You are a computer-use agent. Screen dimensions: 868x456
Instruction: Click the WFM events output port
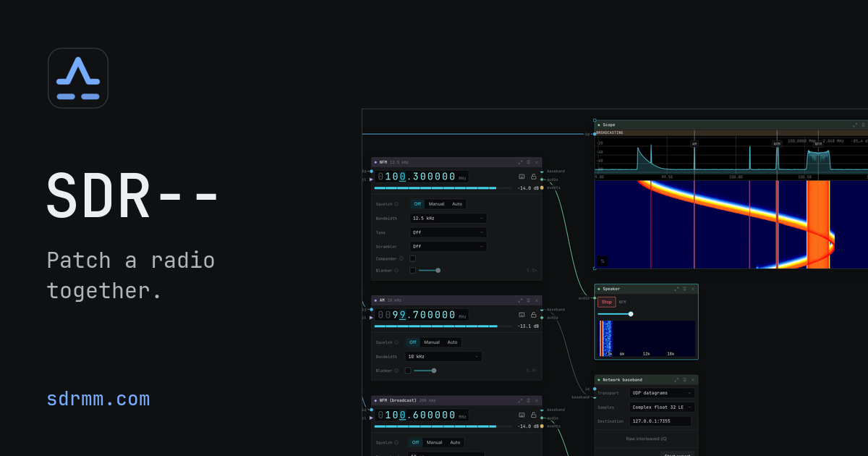pyautogui.click(x=542, y=426)
